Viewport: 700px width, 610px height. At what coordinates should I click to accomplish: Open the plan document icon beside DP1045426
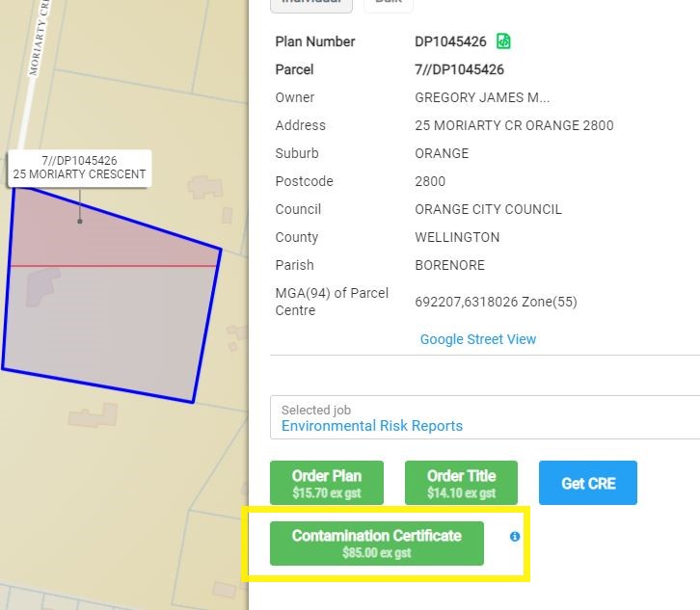tap(503, 41)
